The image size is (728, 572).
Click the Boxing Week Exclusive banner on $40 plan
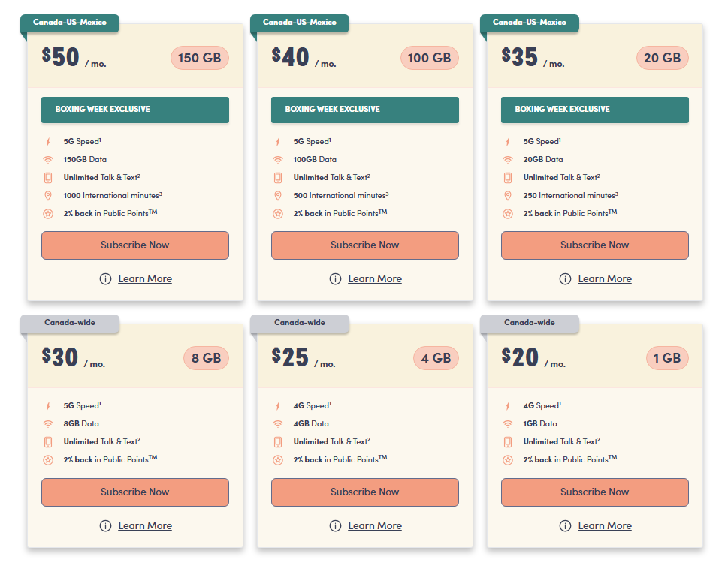[365, 110]
